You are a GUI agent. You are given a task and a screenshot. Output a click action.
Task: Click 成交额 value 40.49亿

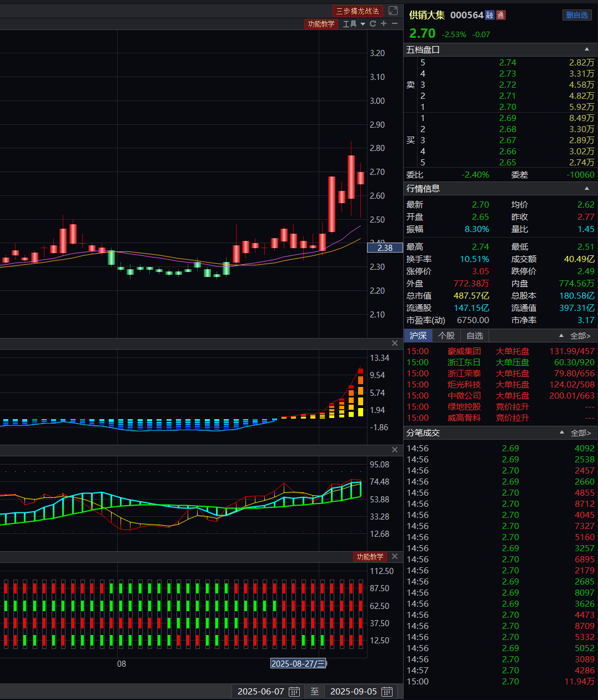pyautogui.click(x=579, y=259)
